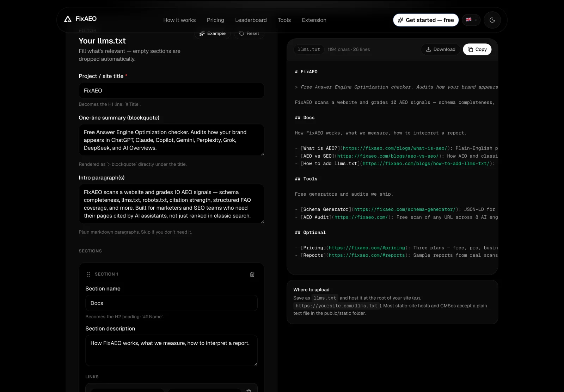Click the '## Tools' heading in preview
Viewport: 564px width, 392px height.
point(306,179)
